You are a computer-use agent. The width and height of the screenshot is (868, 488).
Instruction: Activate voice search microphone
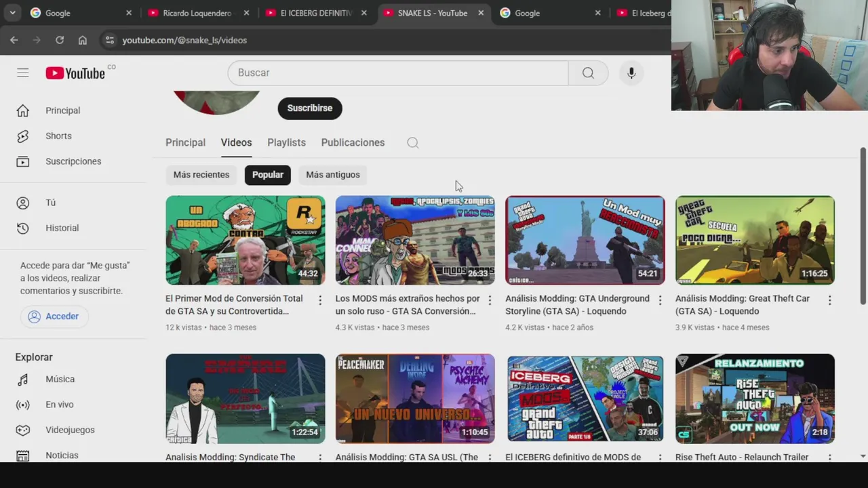click(x=631, y=73)
